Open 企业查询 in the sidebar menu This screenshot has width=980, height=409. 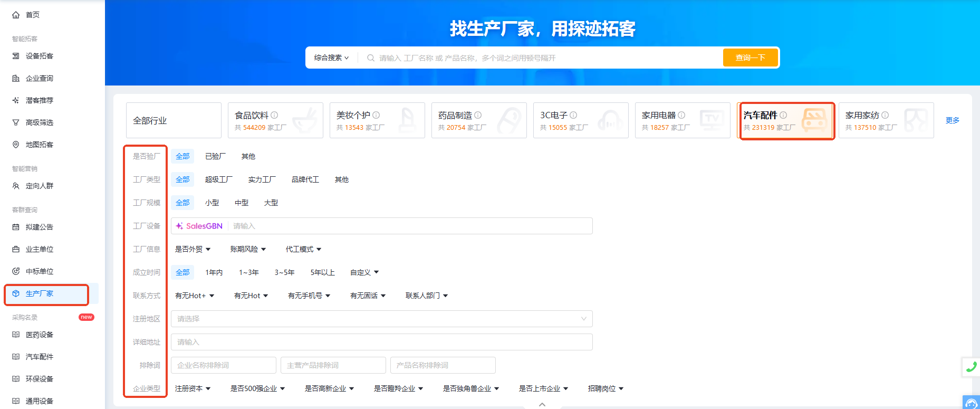pyautogui.click(x=40, y=78)
